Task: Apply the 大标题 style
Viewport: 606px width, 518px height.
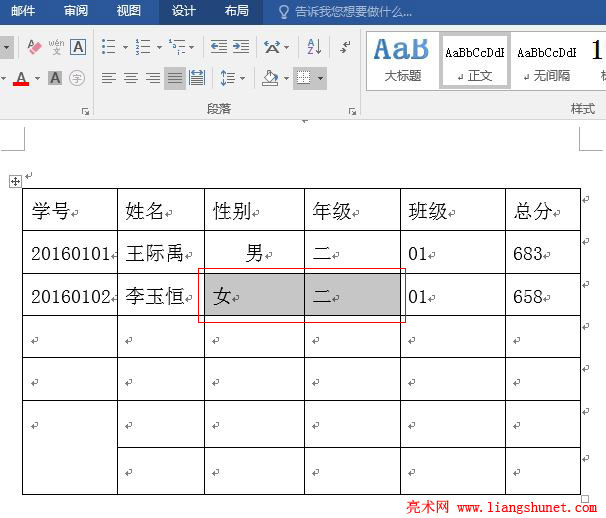Action: (x=402, y=61)
